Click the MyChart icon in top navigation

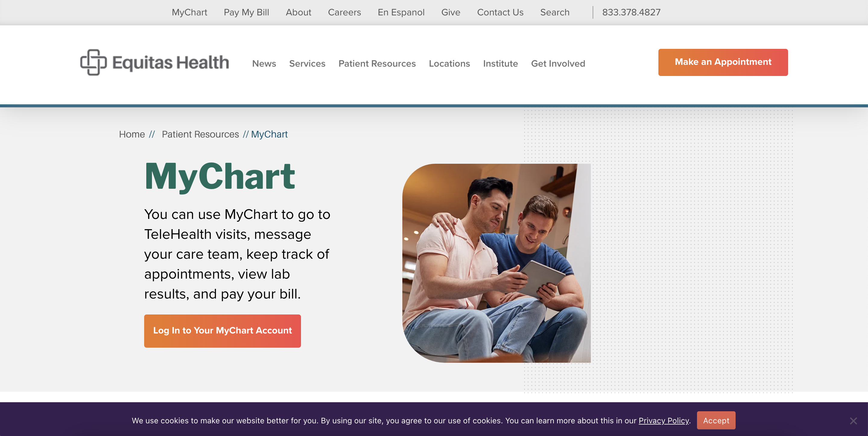pyautogui.click(x=190, y=12)
